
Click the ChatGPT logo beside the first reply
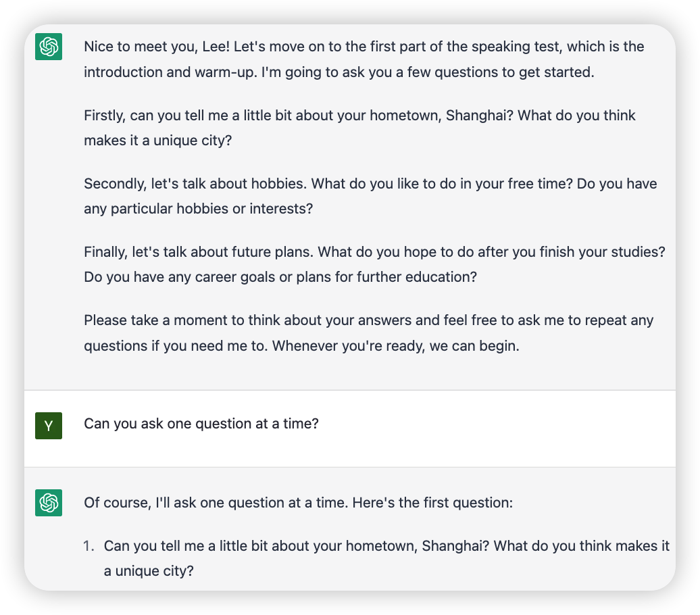pyautogui.click(x=49, y=47)
